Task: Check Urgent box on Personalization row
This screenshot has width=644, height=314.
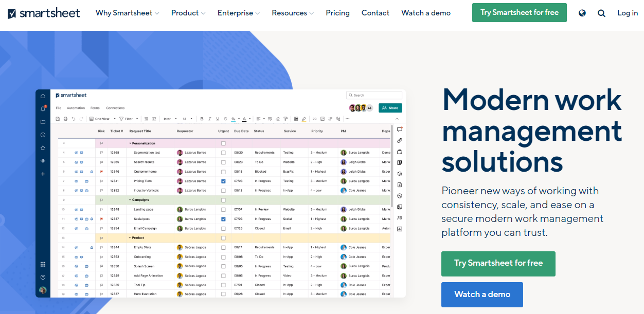Action: [223, 143]
